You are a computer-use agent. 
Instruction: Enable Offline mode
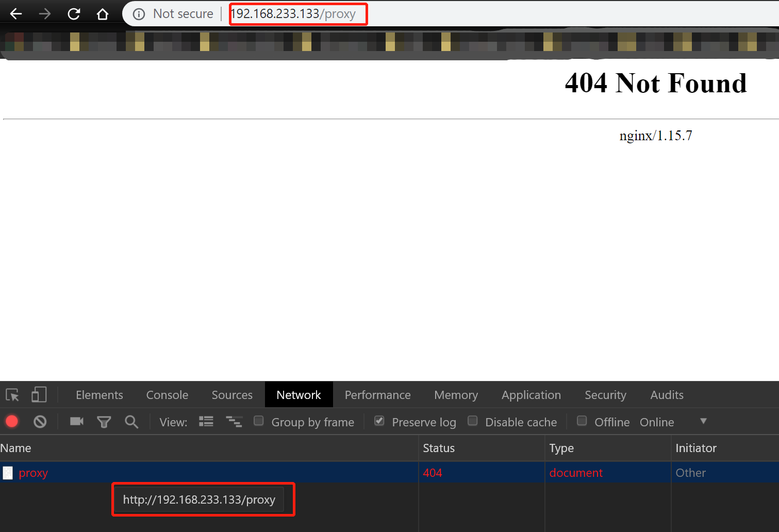point(582,421)
